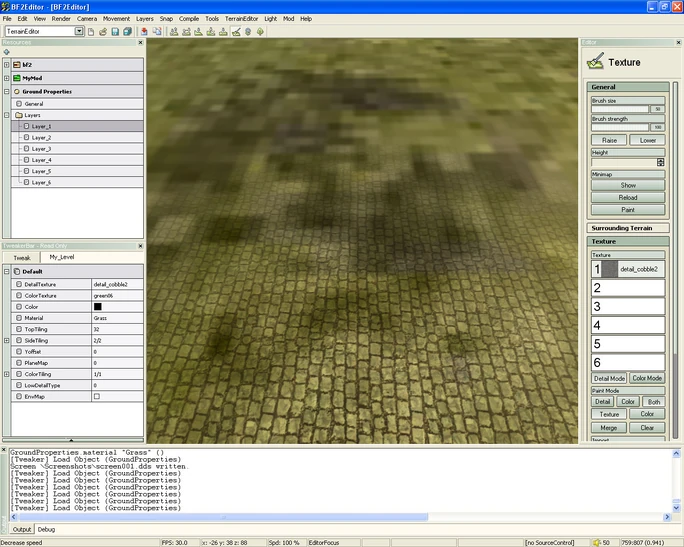This screenshot has height=547, width=684.
Task: Click the Save floppy disk icon
Action: coord(114,31)
